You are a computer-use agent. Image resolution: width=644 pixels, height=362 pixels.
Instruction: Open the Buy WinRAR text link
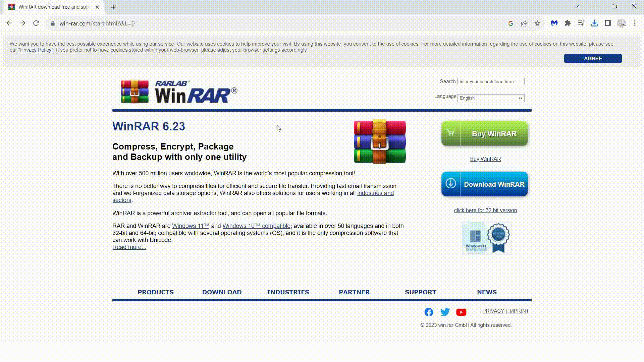[x=485, y=159]
